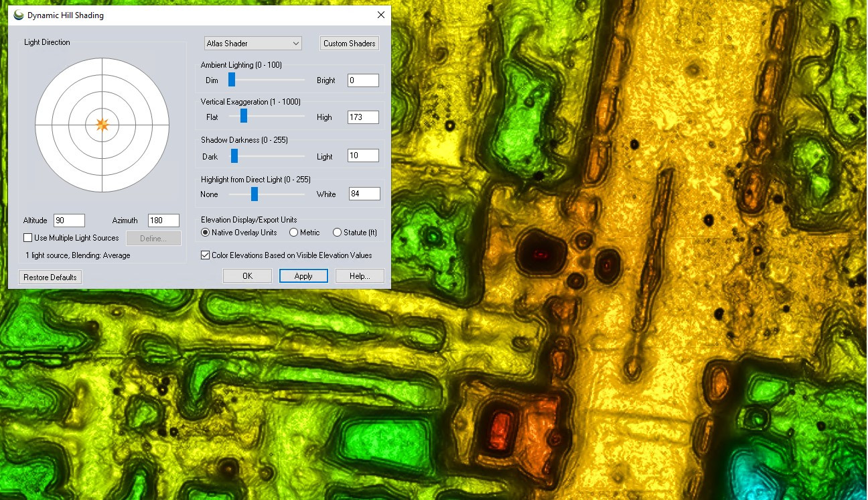Click the Vertical Exaggeration value field
Viewport: 868px width, 500px height.
tap(364, 117)
